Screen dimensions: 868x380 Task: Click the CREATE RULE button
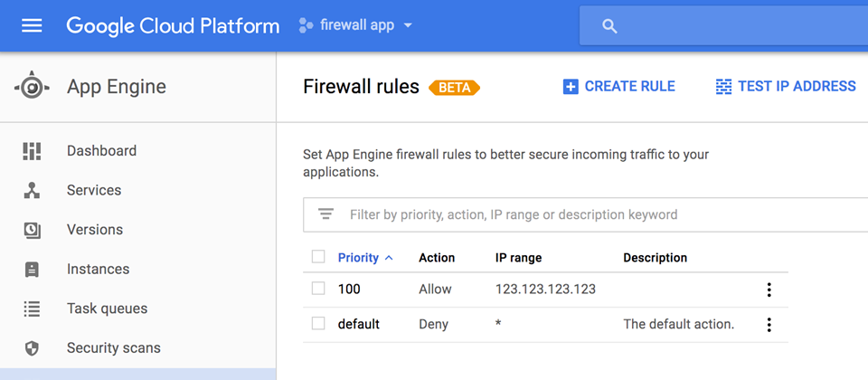pos(618,87)
